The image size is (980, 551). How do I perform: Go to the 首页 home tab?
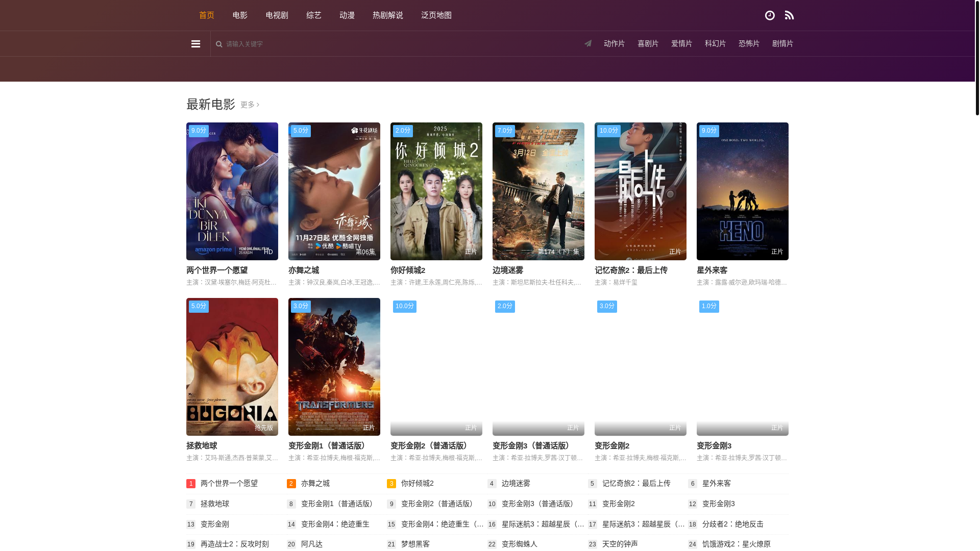[207, 15]
